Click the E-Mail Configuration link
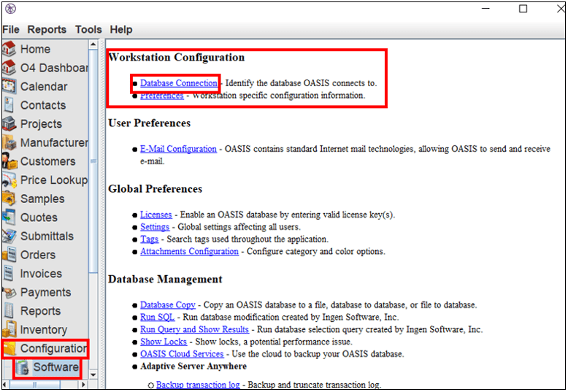This screenshot has width=568, height=392. coord(178,149)
